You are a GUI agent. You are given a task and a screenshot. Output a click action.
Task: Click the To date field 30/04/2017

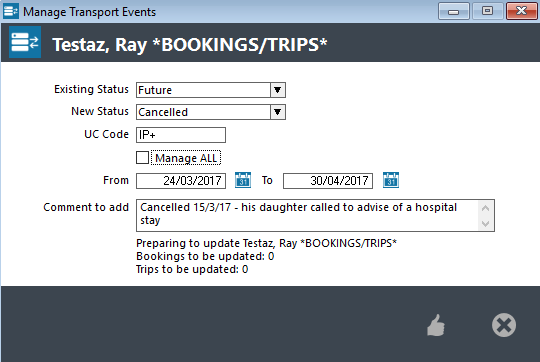[x=328, y=181]
